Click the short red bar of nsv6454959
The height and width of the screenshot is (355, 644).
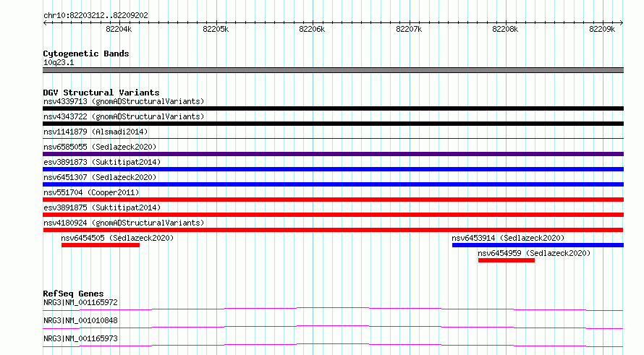click(507, 260)
